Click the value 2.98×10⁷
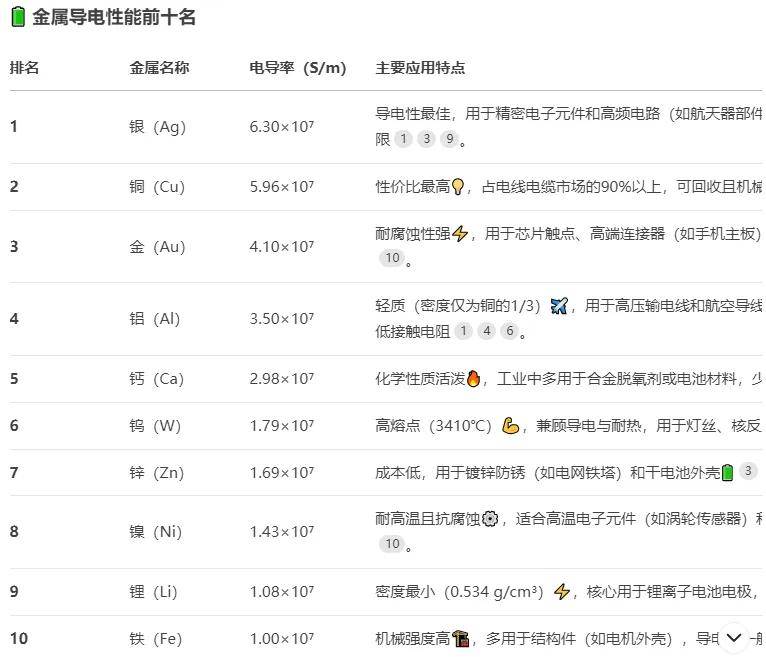This screenshot has width=766, height=657. pyautogui.click(x=282, y=379)
